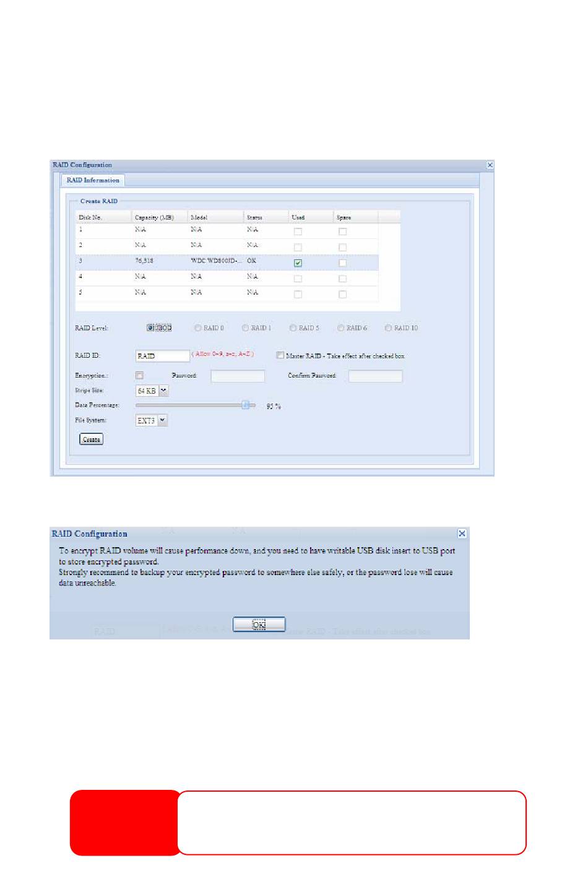This screenshot has height=879, width=588.
Task: Toggle the Encryption checkbox
Action: (139, 376)
